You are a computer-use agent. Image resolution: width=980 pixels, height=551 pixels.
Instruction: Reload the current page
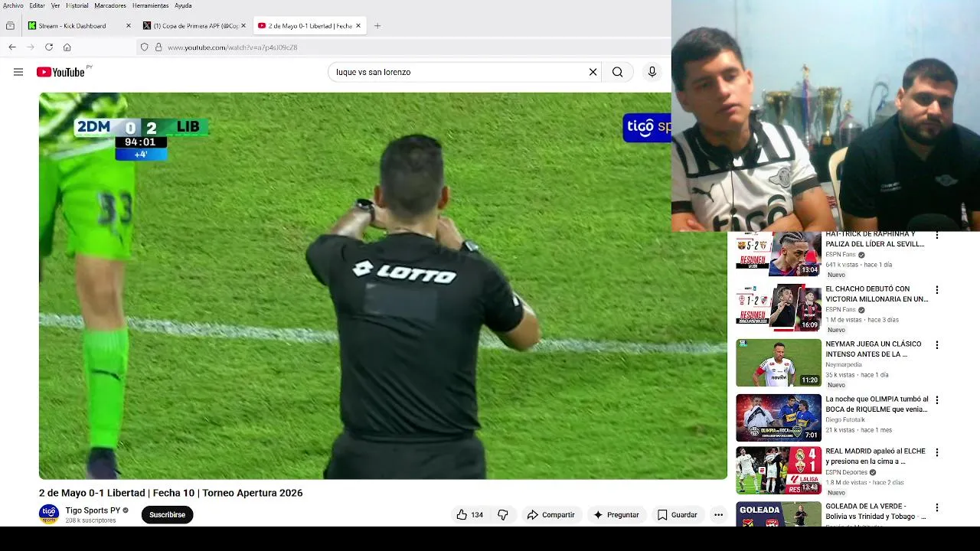pos(49,47)
